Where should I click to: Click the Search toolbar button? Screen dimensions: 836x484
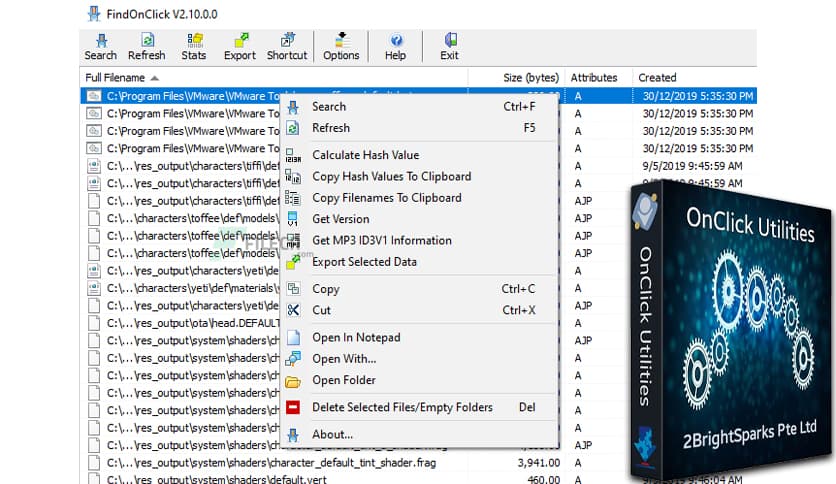(100, 47)
